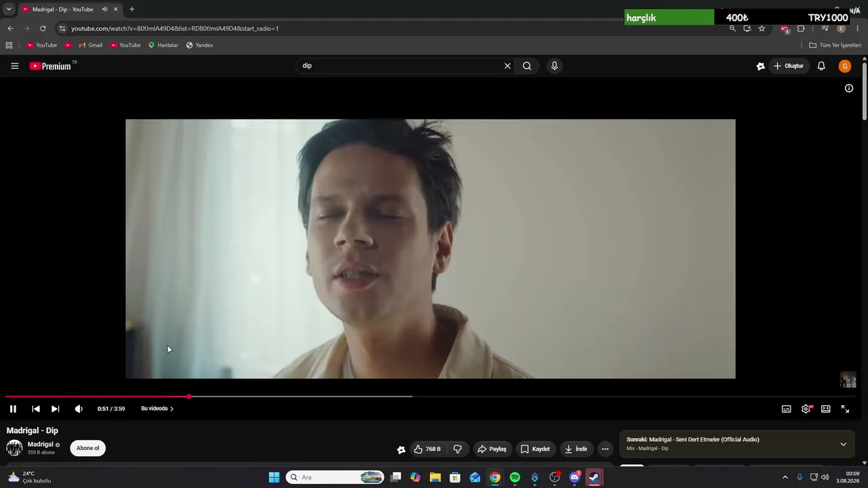The width and height of the screenshot is (868, 488).
Task: Open YouTube notifications bell
Action: pyautogui.click(x=821, y=66)
